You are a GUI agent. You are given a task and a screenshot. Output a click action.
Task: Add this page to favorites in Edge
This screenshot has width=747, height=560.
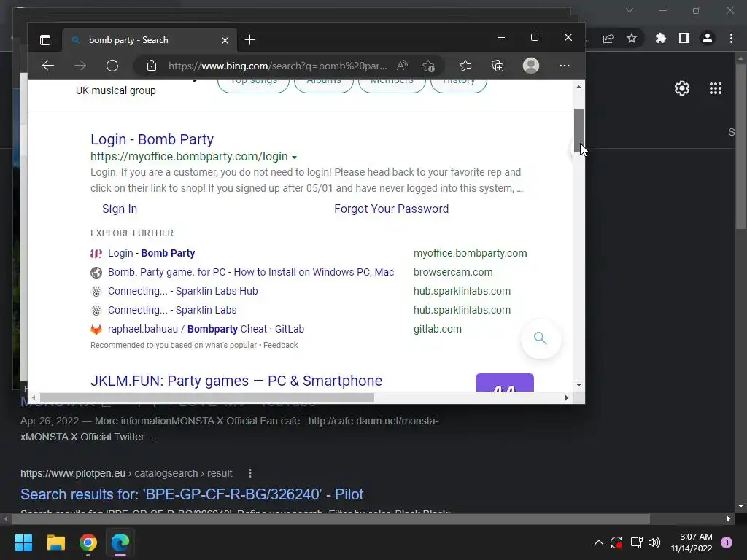click(429, 66)
